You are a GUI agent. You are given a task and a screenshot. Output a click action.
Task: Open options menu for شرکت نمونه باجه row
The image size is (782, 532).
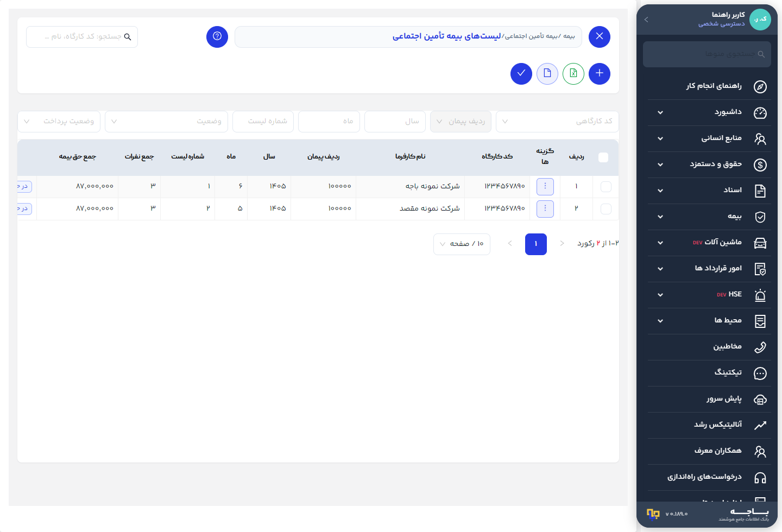(545, 187)
